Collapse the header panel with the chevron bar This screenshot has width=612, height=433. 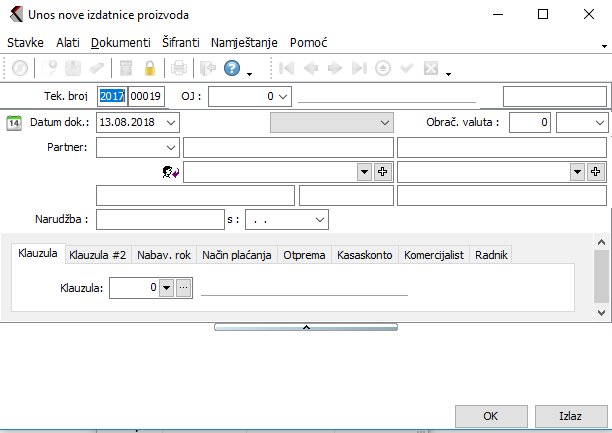[306, 326]
